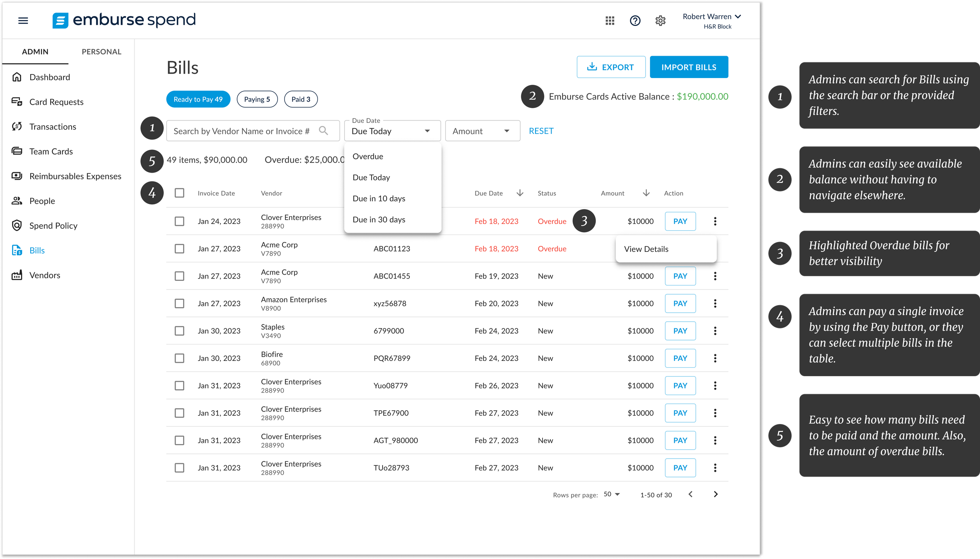
Task: Select View Details from the row menu
Action: click(x=666, y=249)
